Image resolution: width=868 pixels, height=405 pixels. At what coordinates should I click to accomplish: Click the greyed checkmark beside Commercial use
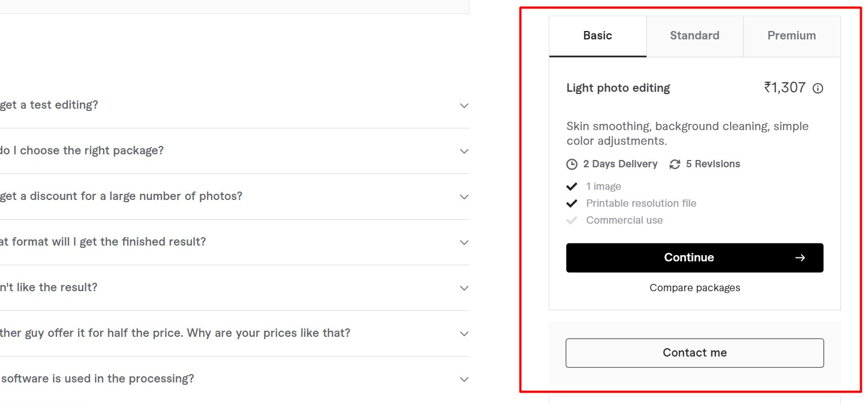point(572,220)
